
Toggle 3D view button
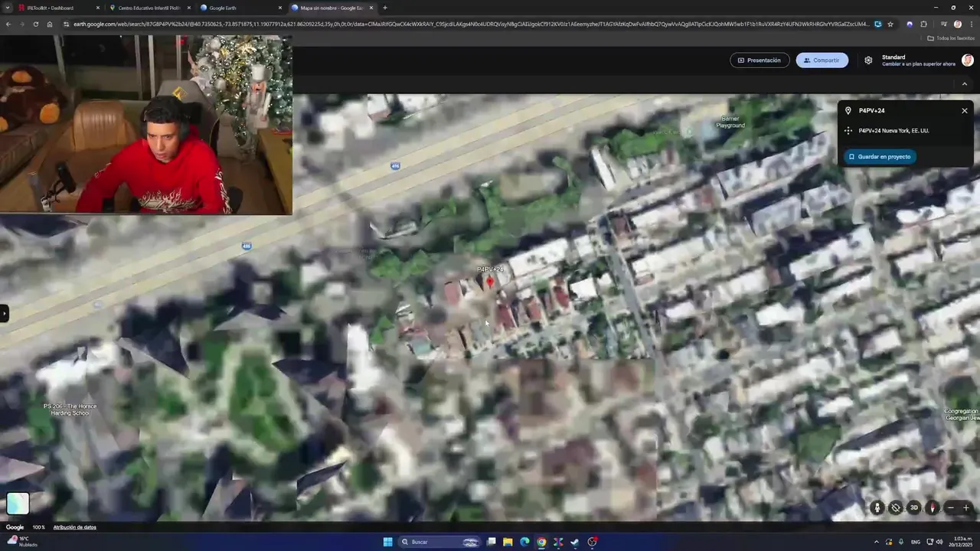coord(914,507)
